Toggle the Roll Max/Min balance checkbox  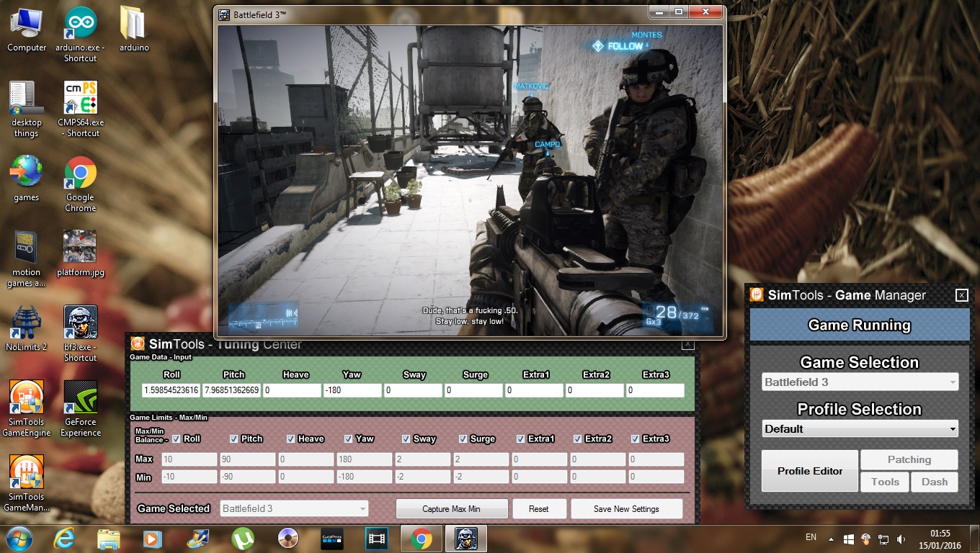click(x=177, y=439)
